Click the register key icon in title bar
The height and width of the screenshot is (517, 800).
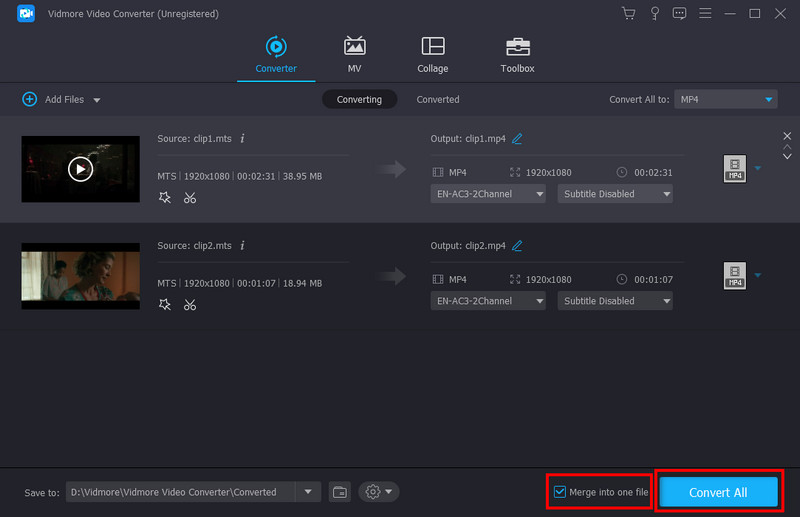click(654, 13)
